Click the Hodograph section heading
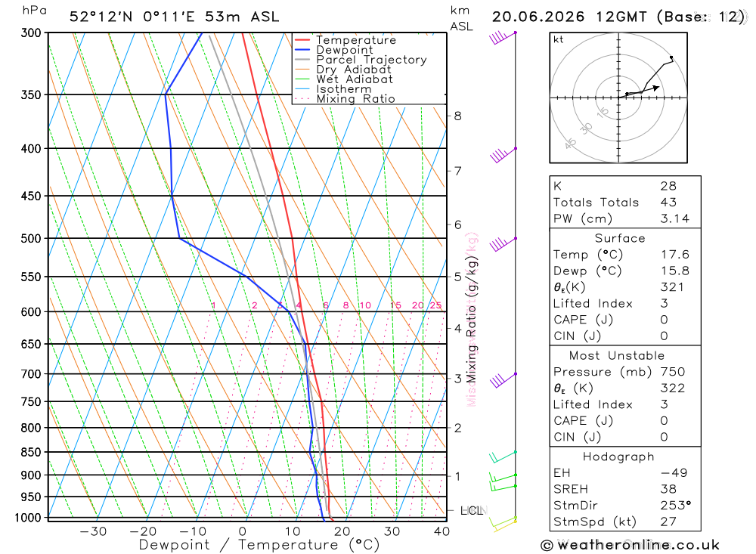 pos(618,457)
